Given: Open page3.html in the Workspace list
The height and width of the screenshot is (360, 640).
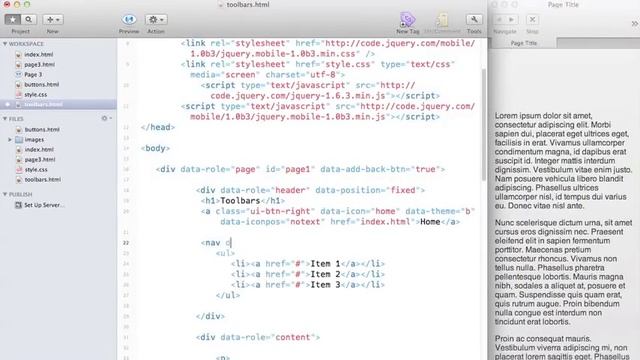Looking at the screenshot, I should 39,64.
